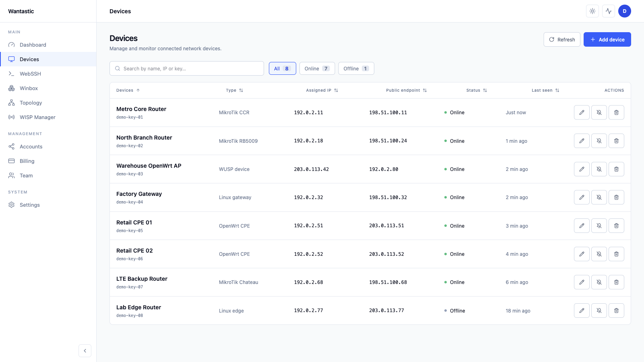Sort table by Devices column
Image resolution: width=644 pixels, height=362 pixels.
pyautogui.click(x=128, y=90)
